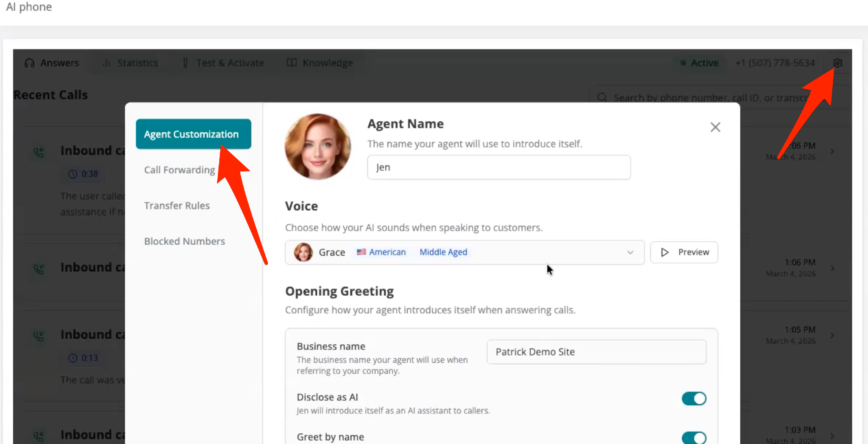
Task: Toggle the Greet by name switch
Action: (x=694, y=438)
